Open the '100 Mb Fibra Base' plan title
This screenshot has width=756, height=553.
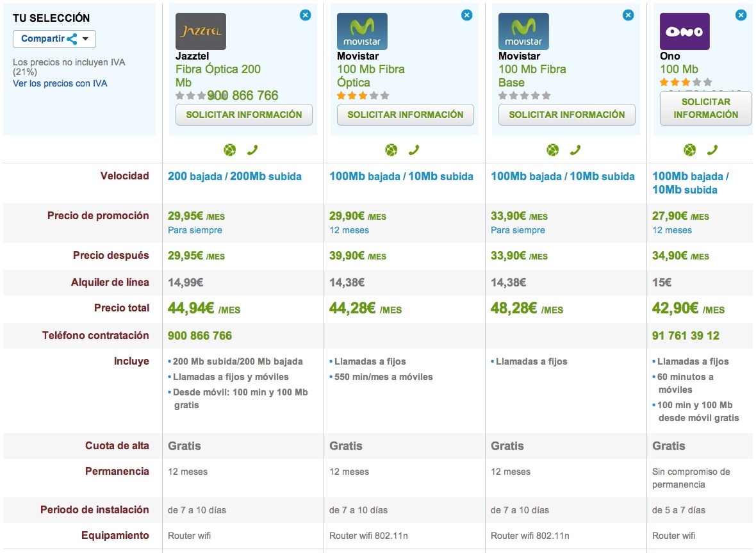pyautogui.click(x=532, y=76)
